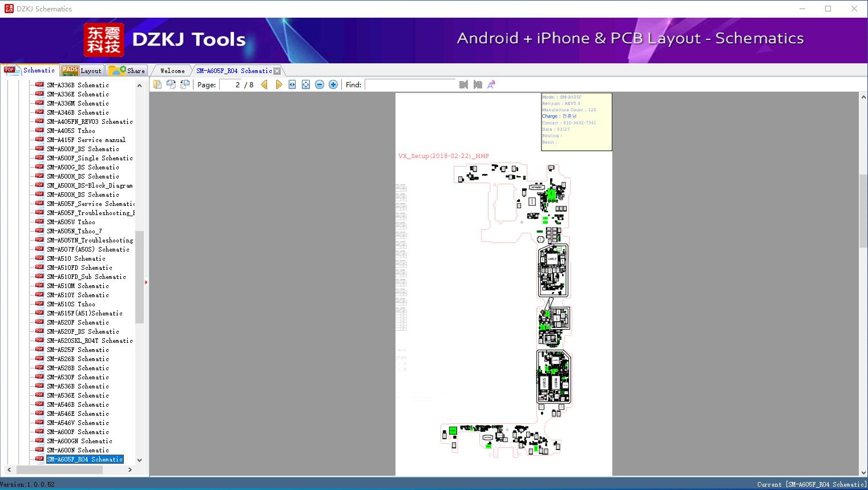Click the PDF icon beside SM-A528B Schematic
The image size is (868, 490).
(39, 368)
